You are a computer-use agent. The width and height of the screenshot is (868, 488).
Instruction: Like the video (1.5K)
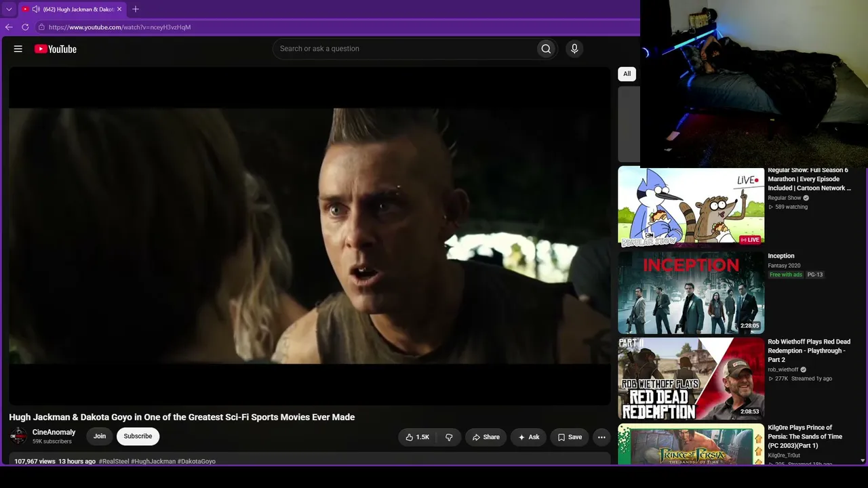coord(417,437)
